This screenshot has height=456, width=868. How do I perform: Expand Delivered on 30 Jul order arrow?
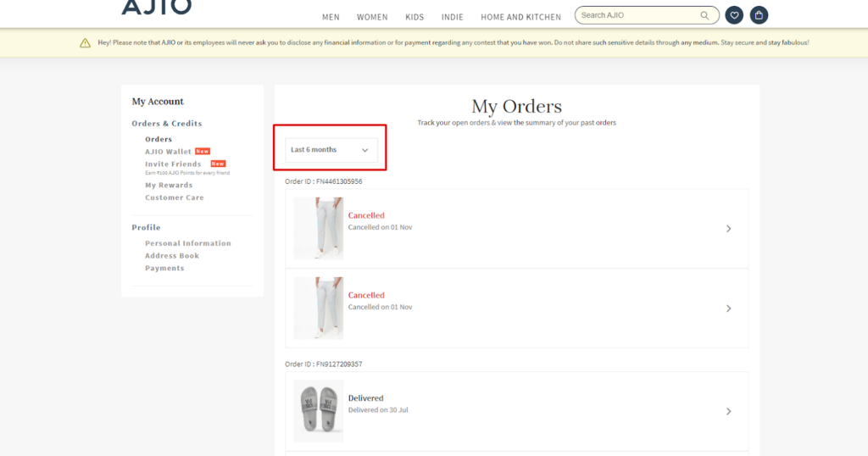(728, 411)
